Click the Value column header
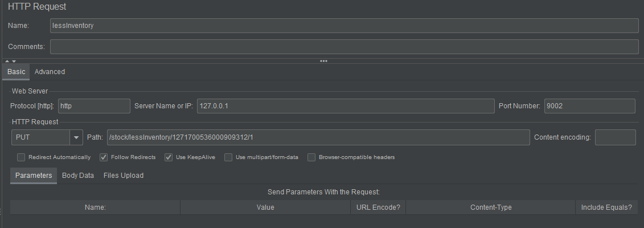644x228 pixels. coord(265,207)
